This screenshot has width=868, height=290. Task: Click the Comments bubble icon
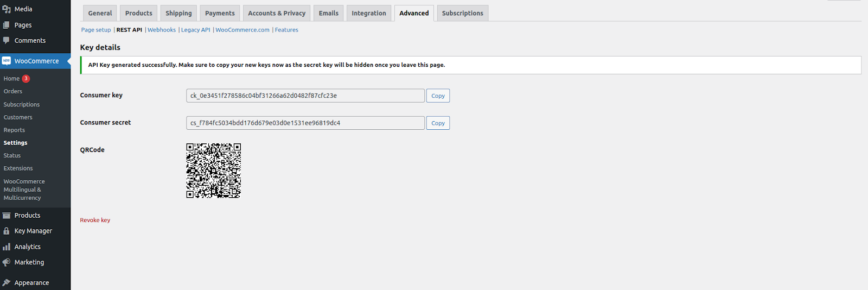click(x=7, y=40)
